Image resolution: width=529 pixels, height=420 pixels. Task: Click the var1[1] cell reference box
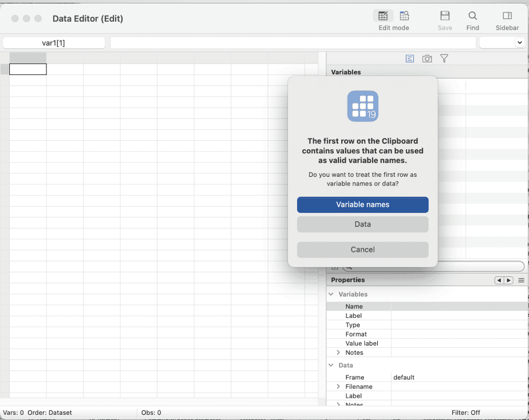(x=54, y=43)
